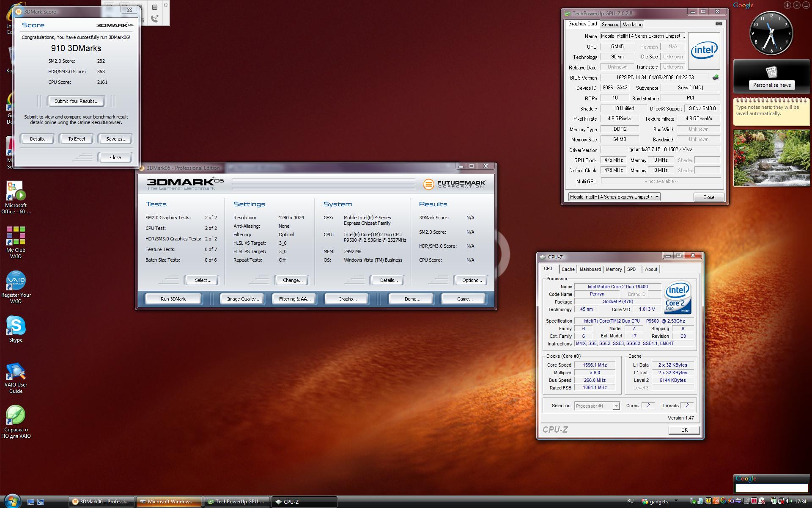Click the BIOS save chip icon in GPU-Z

click(x=716, y=77)
